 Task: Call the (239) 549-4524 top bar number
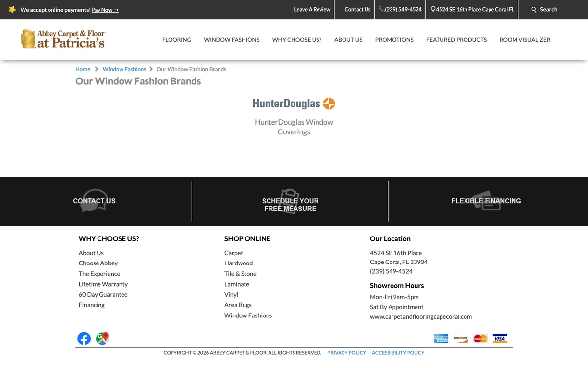(403, 9)
